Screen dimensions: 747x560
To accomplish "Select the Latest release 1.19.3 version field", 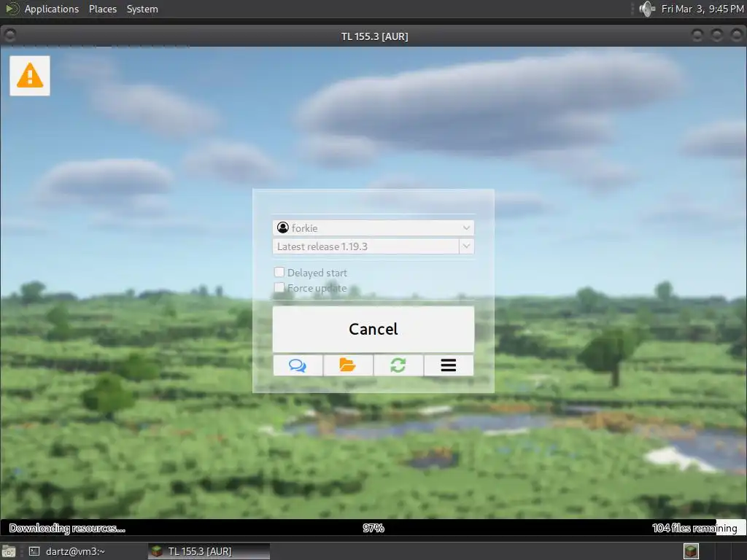I will [366, 246].
